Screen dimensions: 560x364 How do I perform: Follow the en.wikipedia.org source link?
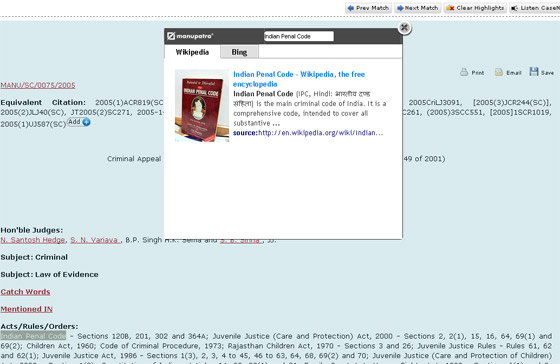pos(321,133)
